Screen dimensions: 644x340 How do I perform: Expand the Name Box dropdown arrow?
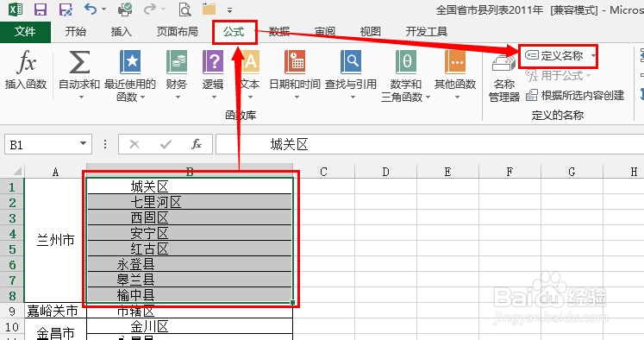click(84, 144)
